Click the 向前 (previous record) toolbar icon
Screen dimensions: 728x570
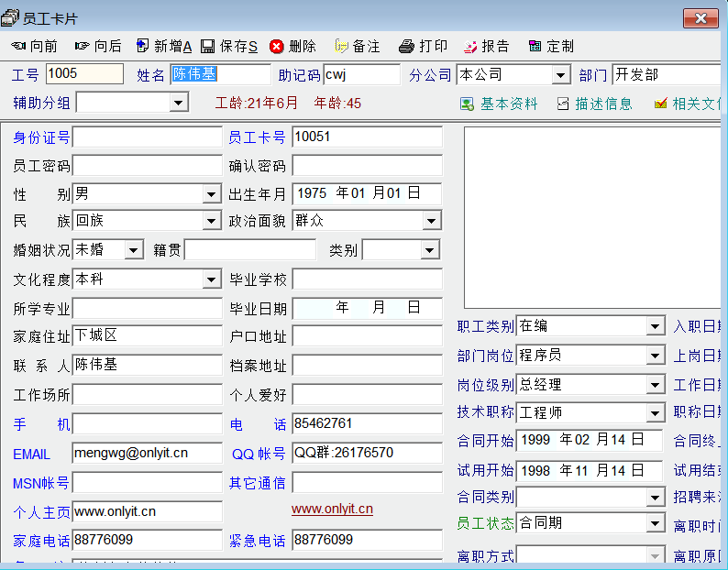(18, 47)
